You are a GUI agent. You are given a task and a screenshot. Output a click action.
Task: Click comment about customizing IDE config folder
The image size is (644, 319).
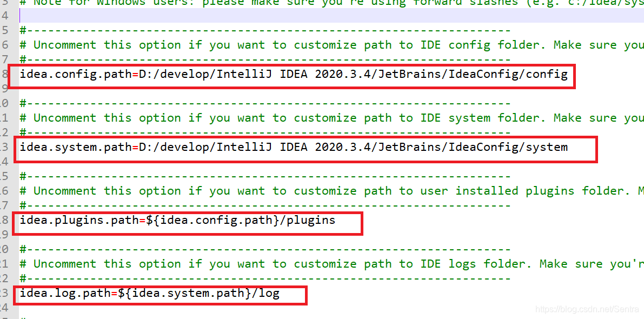point(331,45)
